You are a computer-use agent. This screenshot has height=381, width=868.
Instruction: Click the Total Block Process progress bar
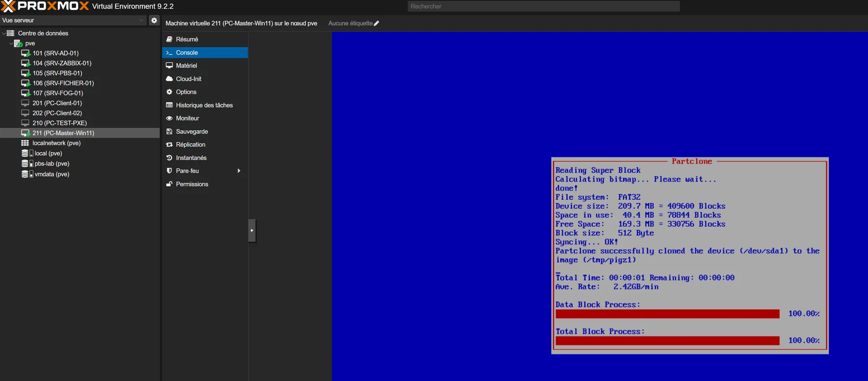(x=667, y=341)
